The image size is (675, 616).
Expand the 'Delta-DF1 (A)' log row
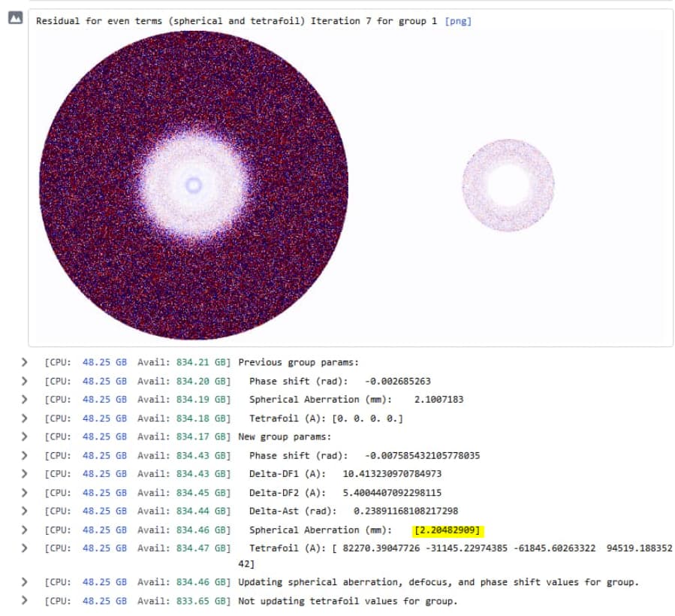tap(25, 473)
